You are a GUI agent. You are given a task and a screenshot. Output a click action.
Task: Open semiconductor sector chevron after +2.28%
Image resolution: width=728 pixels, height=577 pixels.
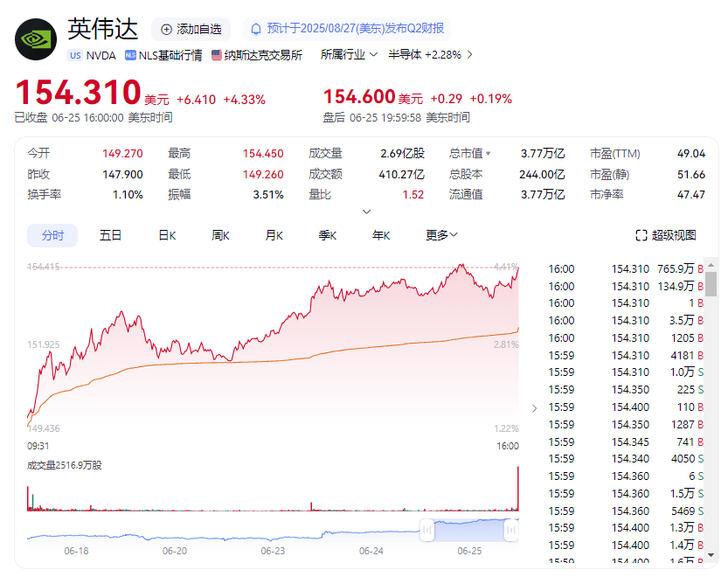tap(470, 55)
